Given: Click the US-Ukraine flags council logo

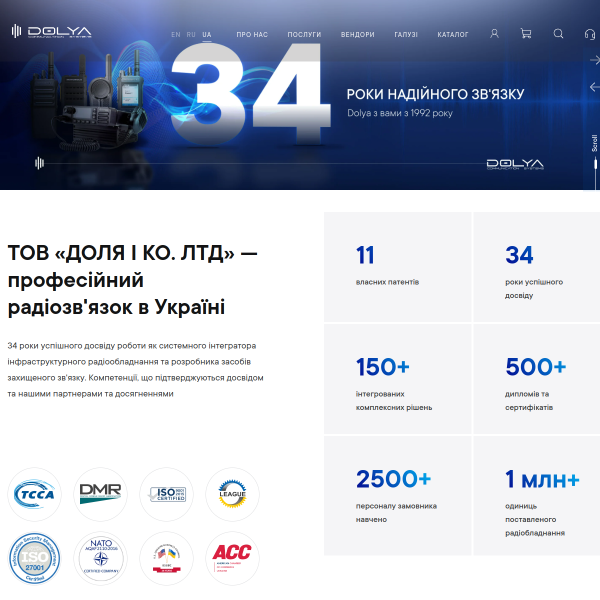Looking at the screenshot, I should [x=166, y=558].
